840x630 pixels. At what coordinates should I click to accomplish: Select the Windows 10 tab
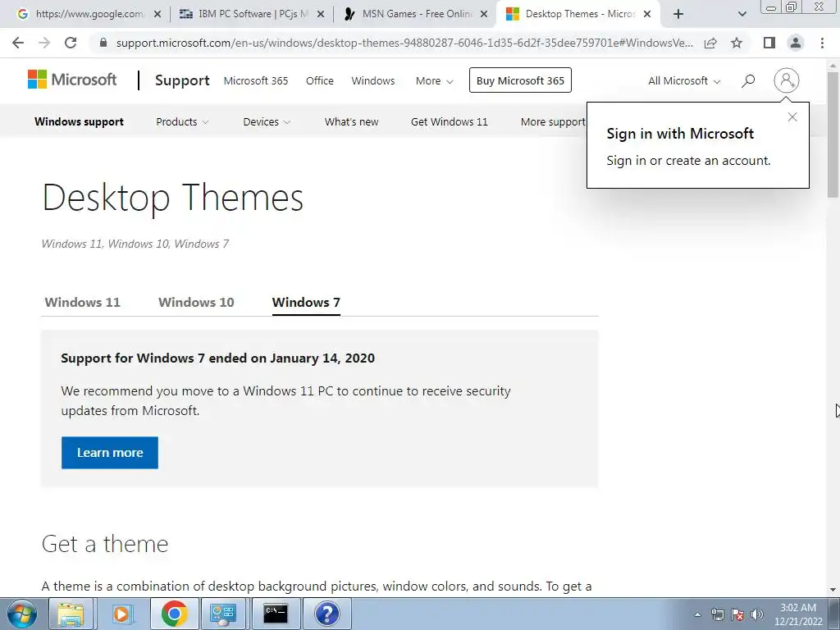tap(196, 302)
